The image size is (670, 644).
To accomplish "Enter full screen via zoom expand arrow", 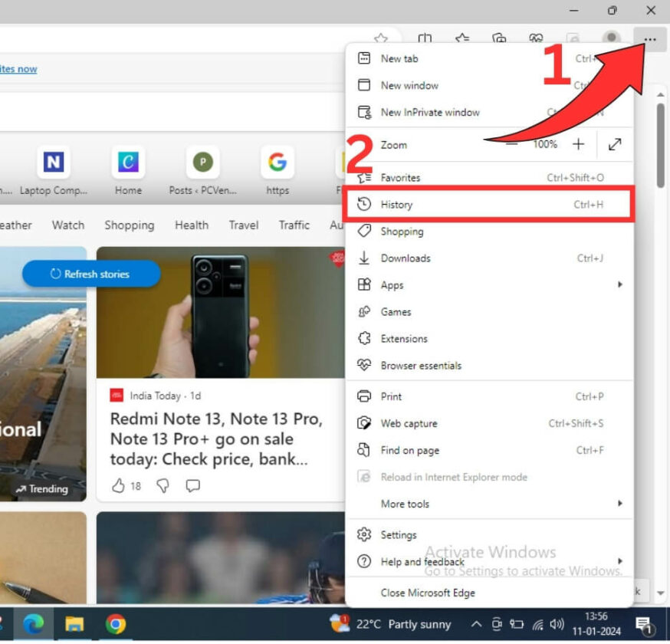I will pos(615,144).
